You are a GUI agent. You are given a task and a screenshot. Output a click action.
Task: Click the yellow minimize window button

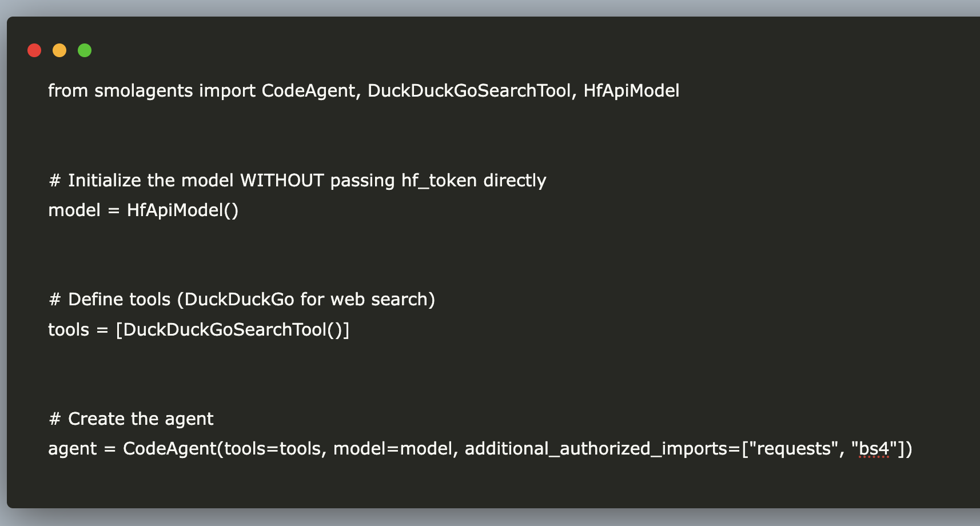(x=59, y=50)
